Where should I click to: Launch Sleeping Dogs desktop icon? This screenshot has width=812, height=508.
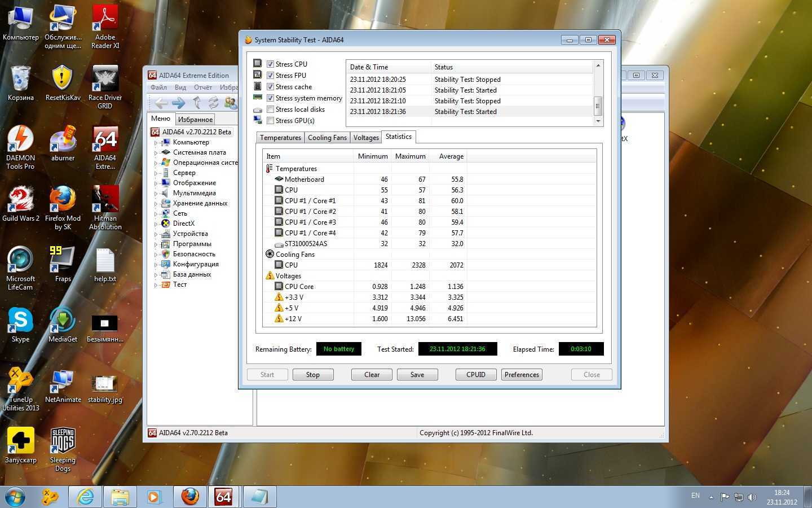(63, 449)
